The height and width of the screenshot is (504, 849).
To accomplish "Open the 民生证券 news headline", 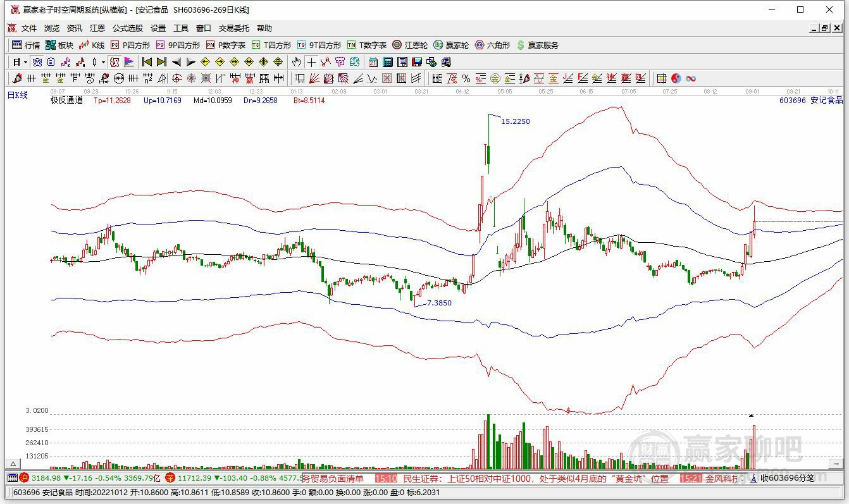I will click(x=536, y=479).
